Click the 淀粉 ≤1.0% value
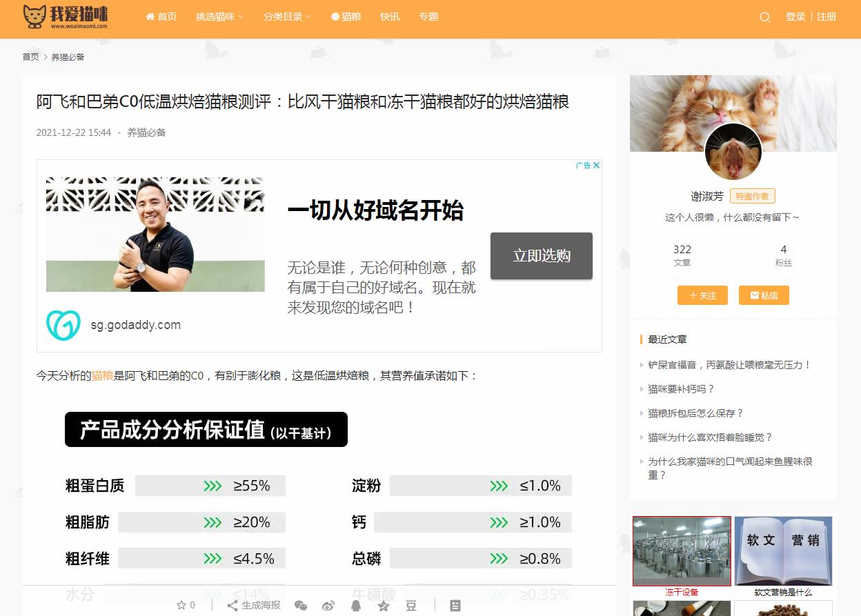The image size is (861, 616). pos(540,486)
